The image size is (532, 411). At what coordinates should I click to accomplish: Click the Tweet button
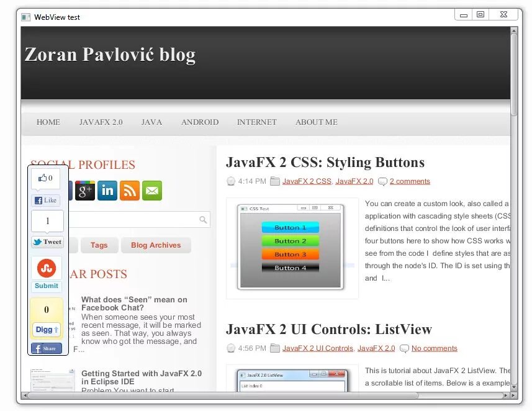click(48, 242)
